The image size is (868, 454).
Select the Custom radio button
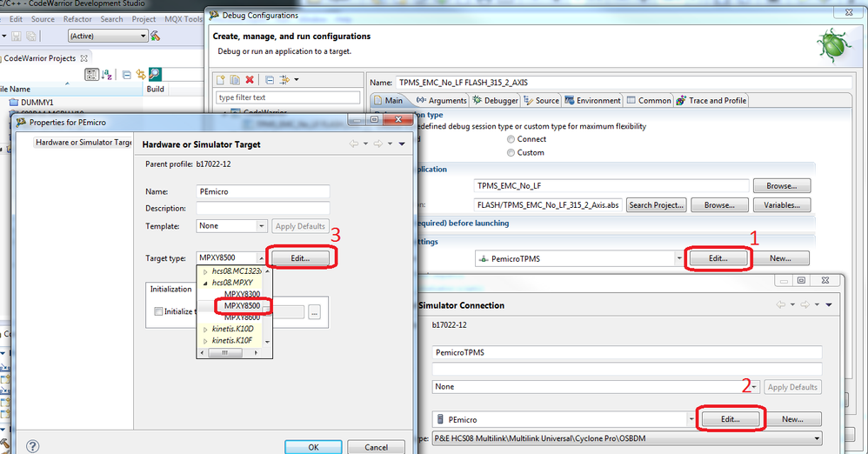click(x=511, y=153)
